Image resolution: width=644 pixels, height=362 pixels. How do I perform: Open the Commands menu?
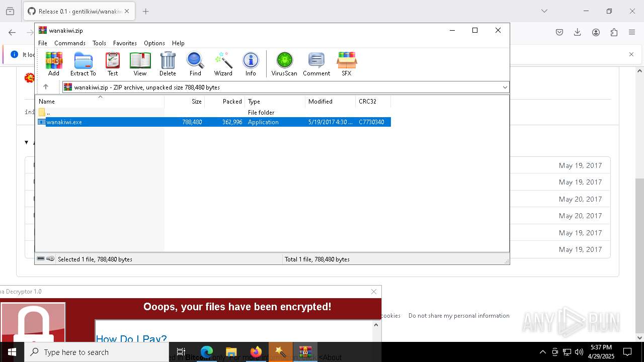click(x=70, y=43)
